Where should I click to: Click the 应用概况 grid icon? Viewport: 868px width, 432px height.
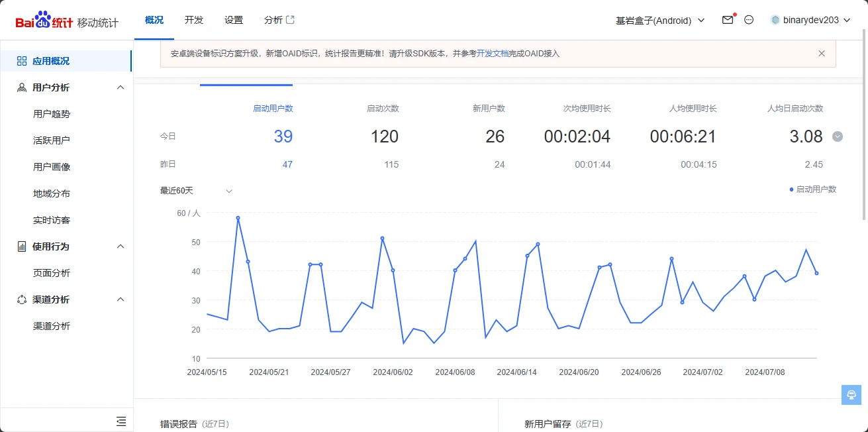(22, 61)
